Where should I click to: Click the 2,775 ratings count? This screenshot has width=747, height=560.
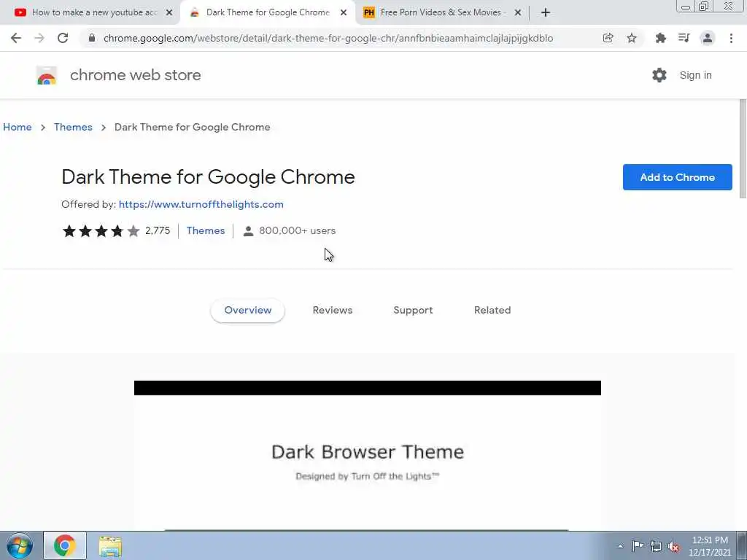click(158, 230)
